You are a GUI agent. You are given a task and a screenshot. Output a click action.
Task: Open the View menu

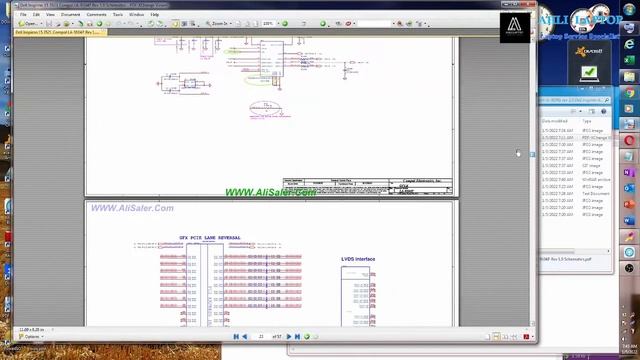click(x=50, y=14)
